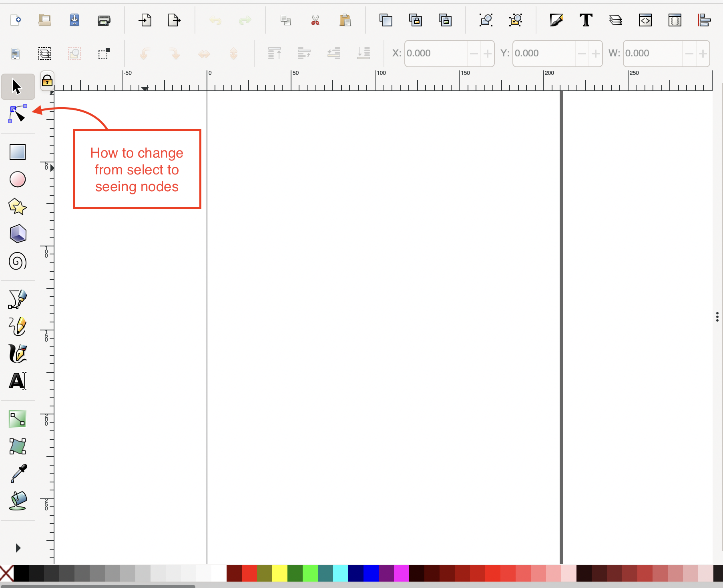The width and height of the screenshot is (723, 588).
Task: Choose the Gradient tool
Action: pos(17,419)
